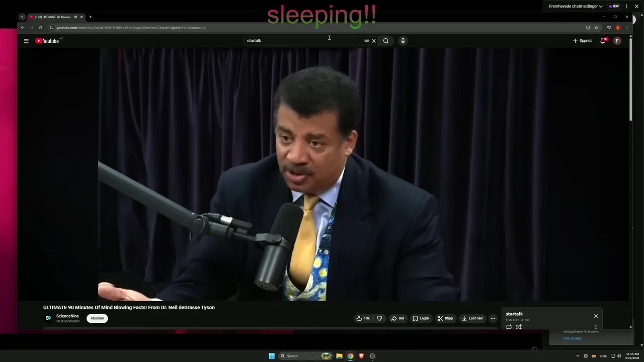Open the YouTube notifications bell
The height and width of the screenshot is (362, 644).
click(603, 41)
